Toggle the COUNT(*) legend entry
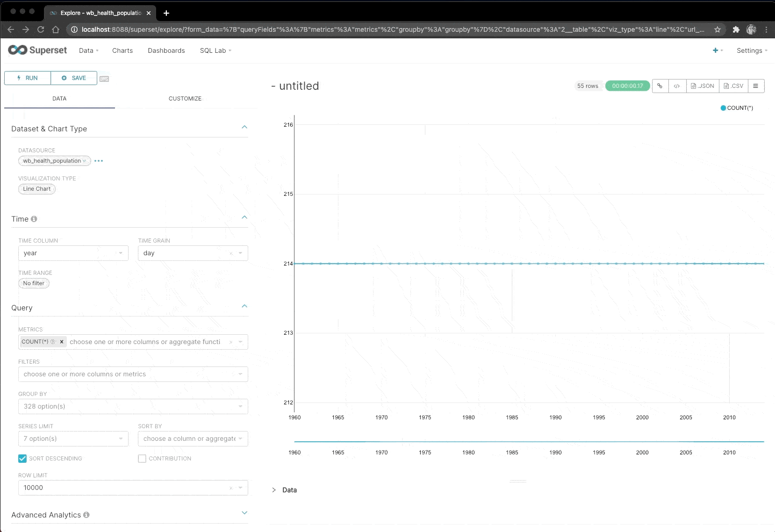 click(x=737, y=108)
